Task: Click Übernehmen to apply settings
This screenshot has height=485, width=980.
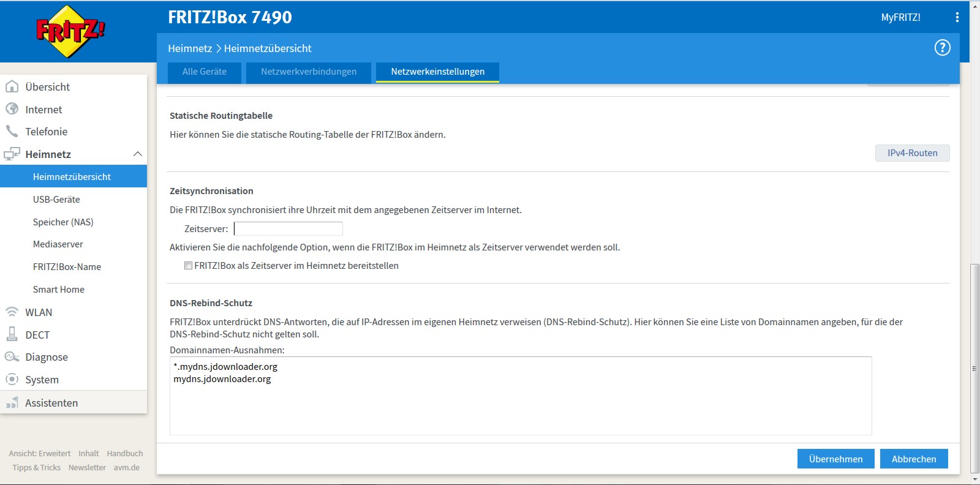Action: (835, 459)
